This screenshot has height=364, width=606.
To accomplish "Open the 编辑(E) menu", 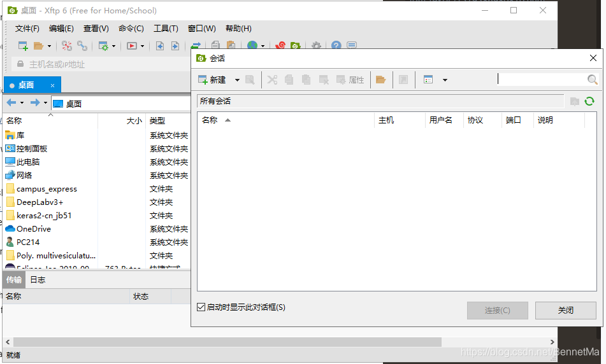I will point(61,29).
